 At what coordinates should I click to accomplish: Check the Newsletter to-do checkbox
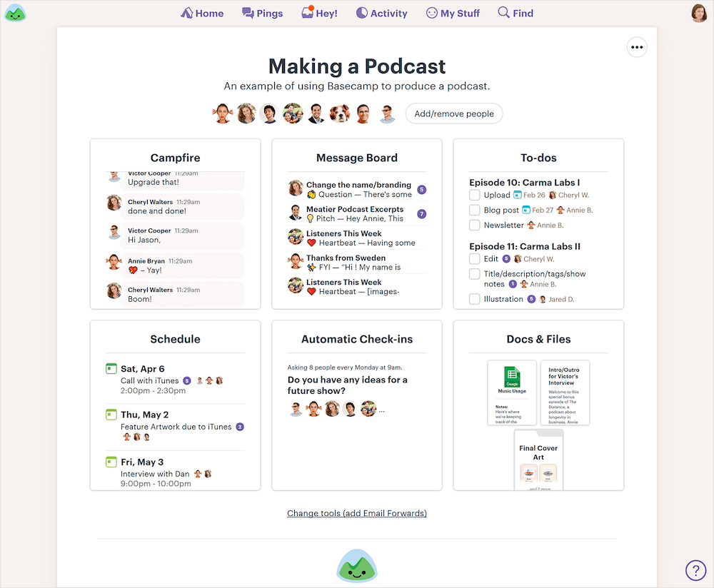(475, 225)
